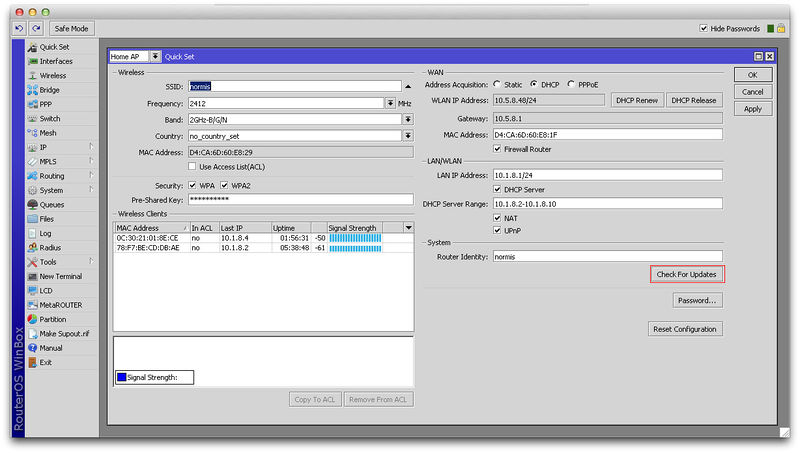Expand the Band dropdown arrow
This screenshot has height=453, width=800.
tap(408, 119)
